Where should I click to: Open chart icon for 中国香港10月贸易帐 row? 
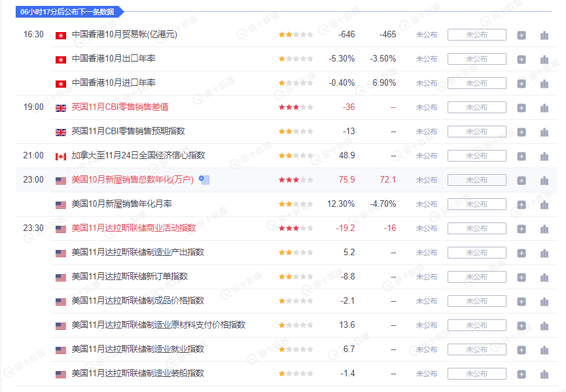coord(544,35)
